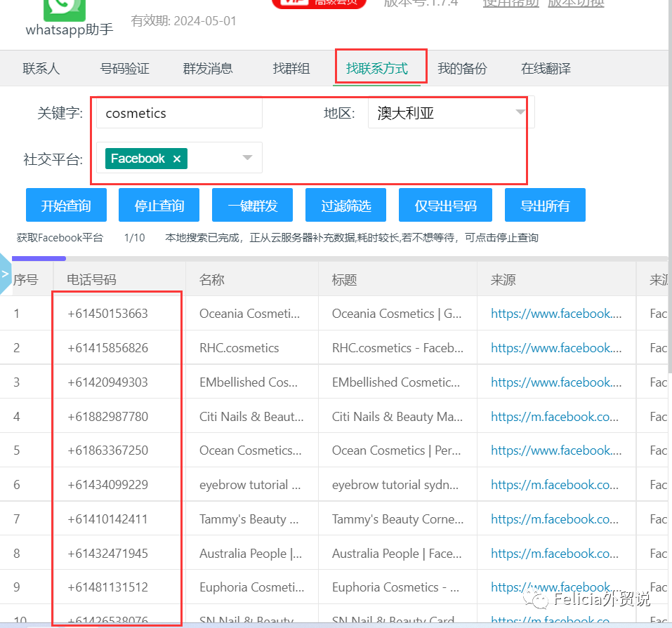Click the title cell Australia People | Face...
The width and height of the screenshot is (672, 628).
397,553
